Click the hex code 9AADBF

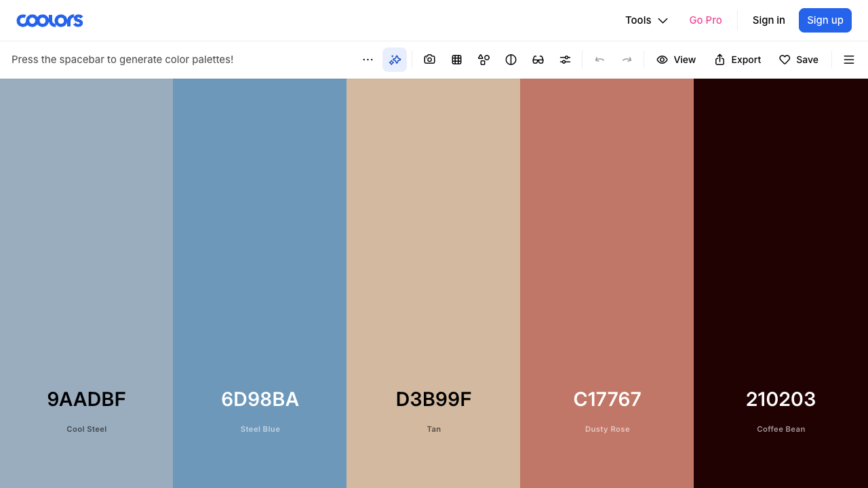[x=87, y=399]
